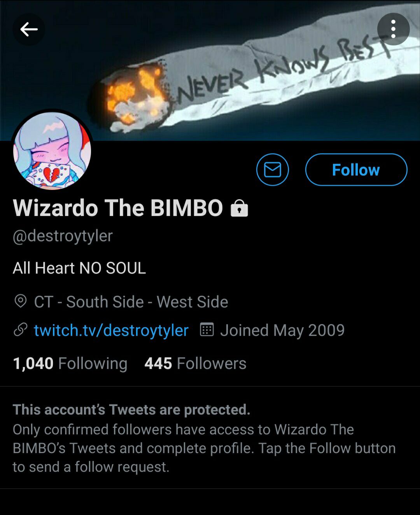420x515 pixels.
Task: Open the three-dot overflow menu
Action: (393, 29)
